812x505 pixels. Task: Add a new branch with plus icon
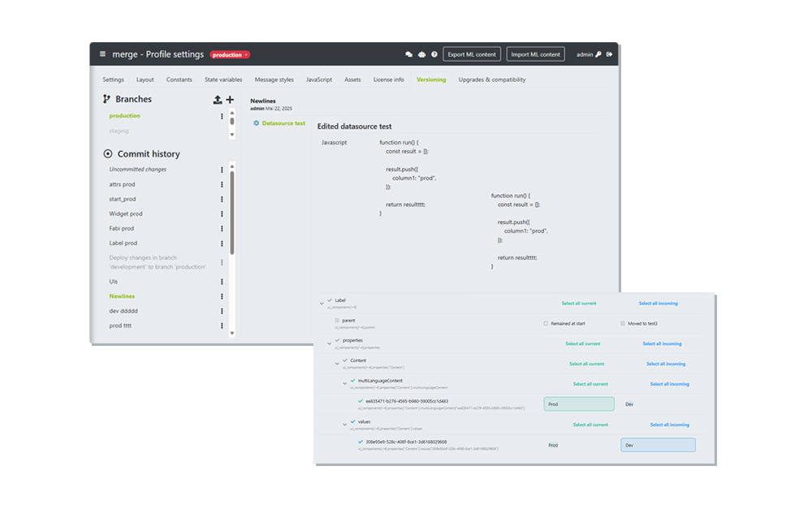point(230,100)
